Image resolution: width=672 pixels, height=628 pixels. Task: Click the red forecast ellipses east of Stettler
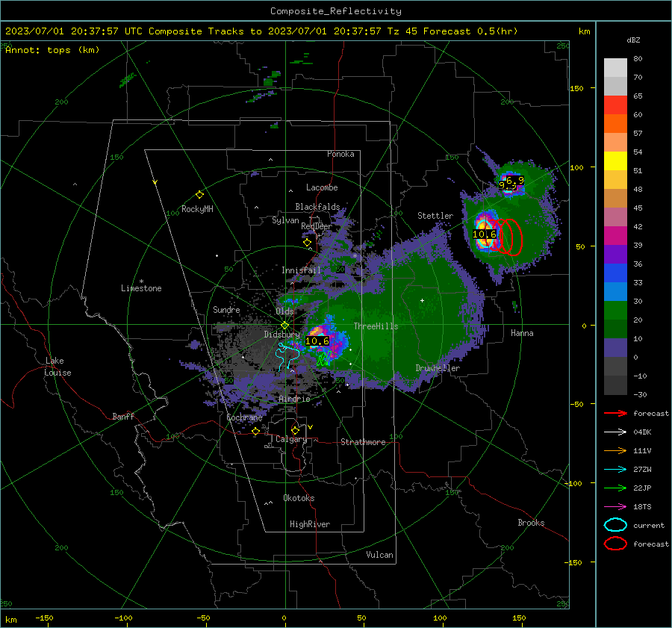(507, 237)
